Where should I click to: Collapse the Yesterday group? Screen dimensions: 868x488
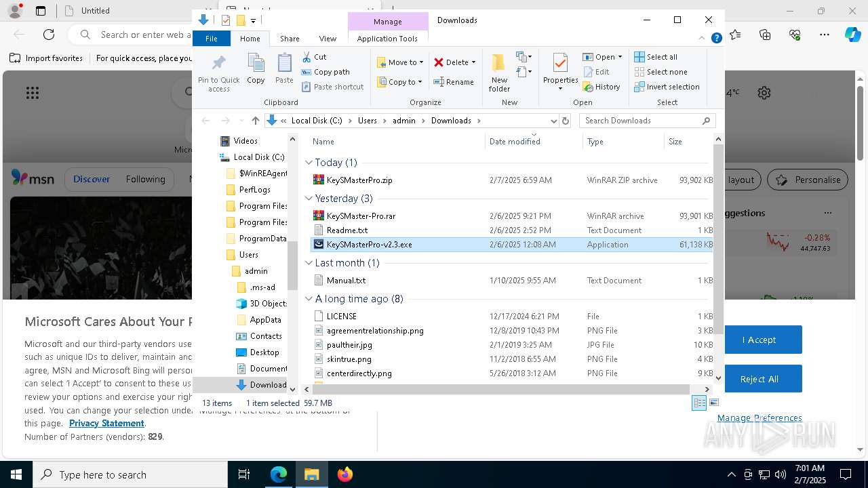tap(309, 199)
